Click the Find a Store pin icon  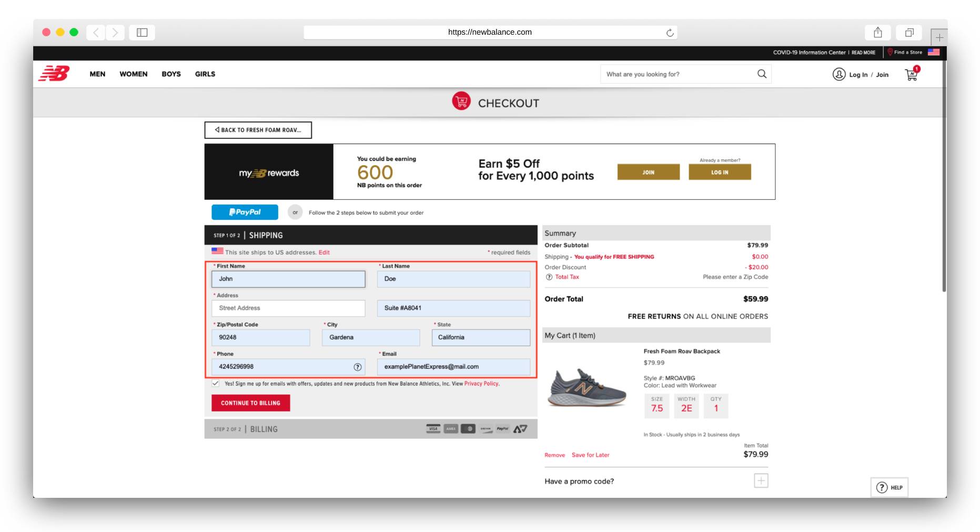[x=890, y=52]
